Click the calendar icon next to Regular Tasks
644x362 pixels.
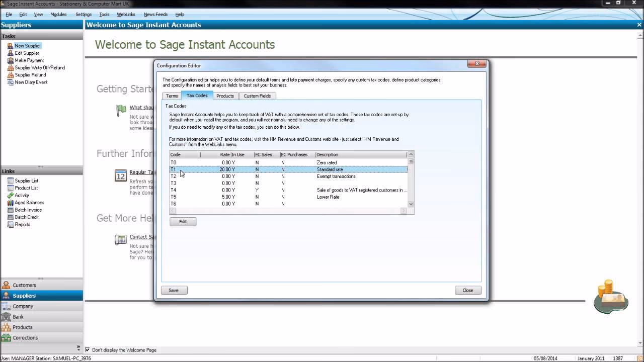tap(121, 175)
